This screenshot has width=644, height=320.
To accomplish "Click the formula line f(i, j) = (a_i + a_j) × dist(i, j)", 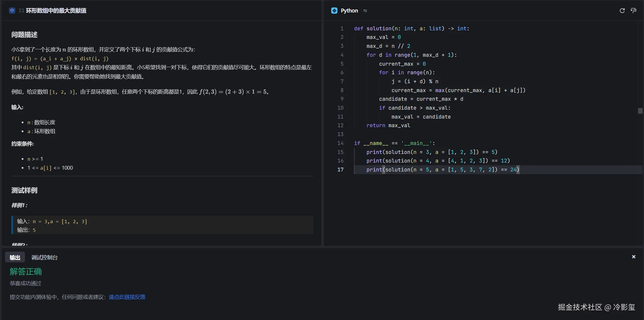I will tap(60, 59).
